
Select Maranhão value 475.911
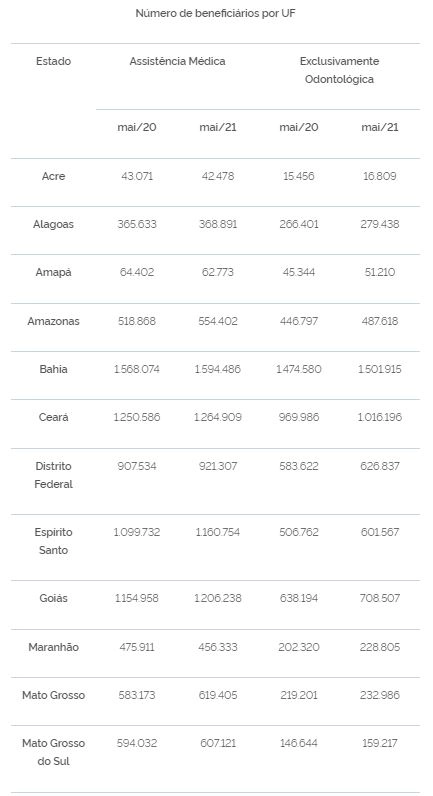tap(137, 647)
